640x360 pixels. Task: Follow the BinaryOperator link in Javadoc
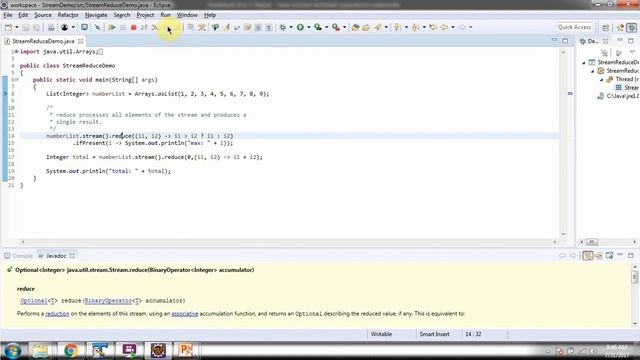(108, 300)
